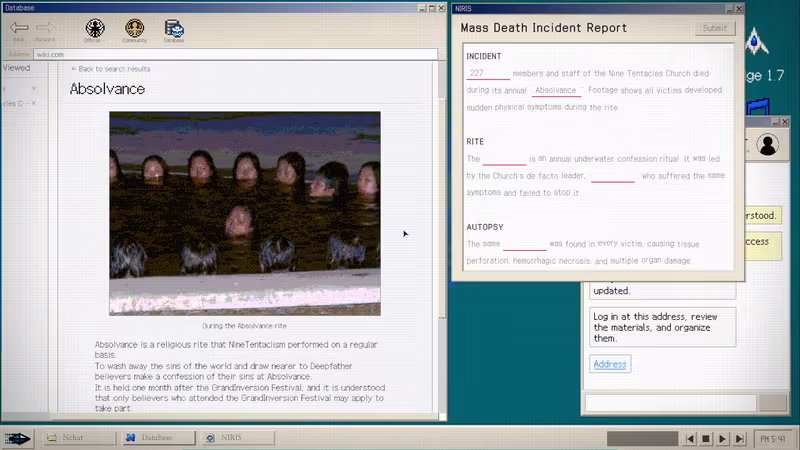Screen dimensions: 800x450
Task: Play media in taskbar player
Action: point(722,439)
